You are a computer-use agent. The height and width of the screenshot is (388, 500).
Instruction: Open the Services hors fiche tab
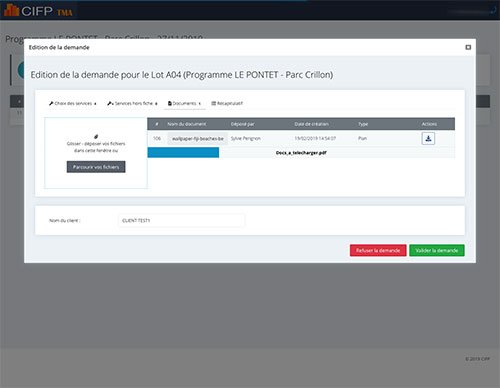[x=132, y=103]
